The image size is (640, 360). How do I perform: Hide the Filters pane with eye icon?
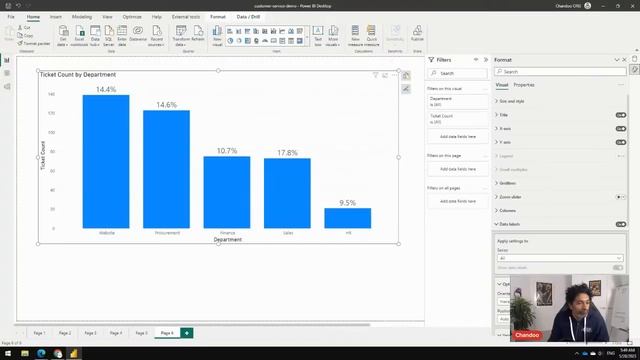476,60
